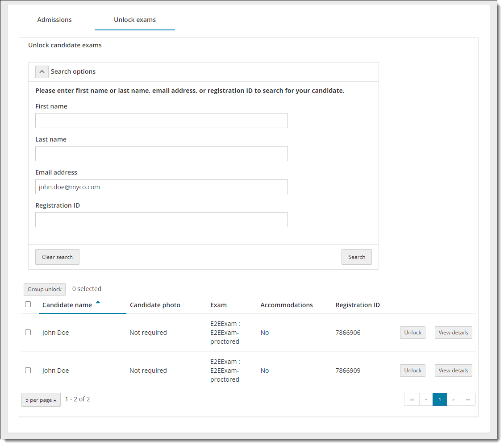The height and width of the screenshot is (446, 504).
Task: Collapse the Search options panel chevron
Action: [42, 71]
